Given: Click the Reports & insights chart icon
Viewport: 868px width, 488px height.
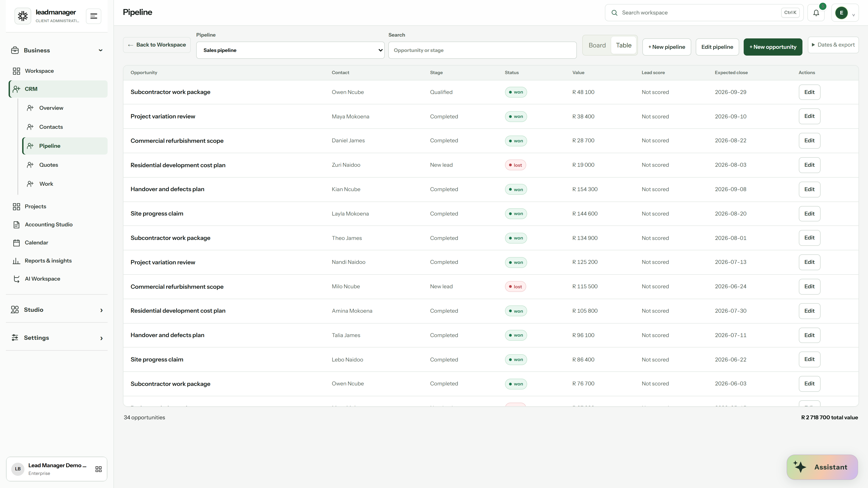Looking at the screenshot, I should click(x=16, y=261).
